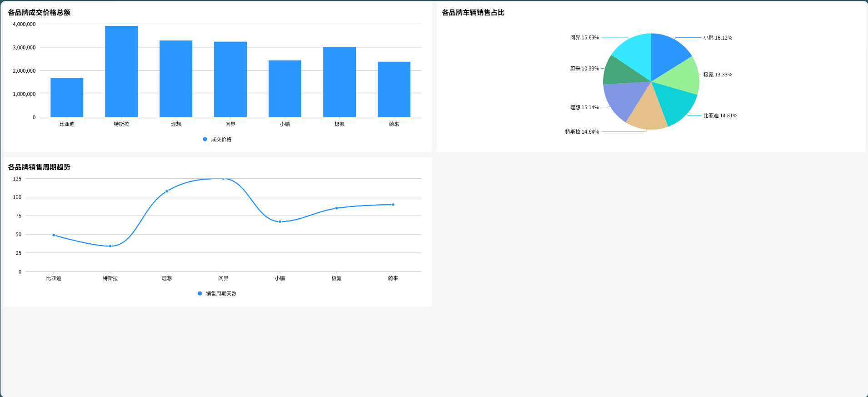Screen dimensions: 868x397
Task: Select the 比亚迪 bar in the price chart
Action: [x=67, y=97]
